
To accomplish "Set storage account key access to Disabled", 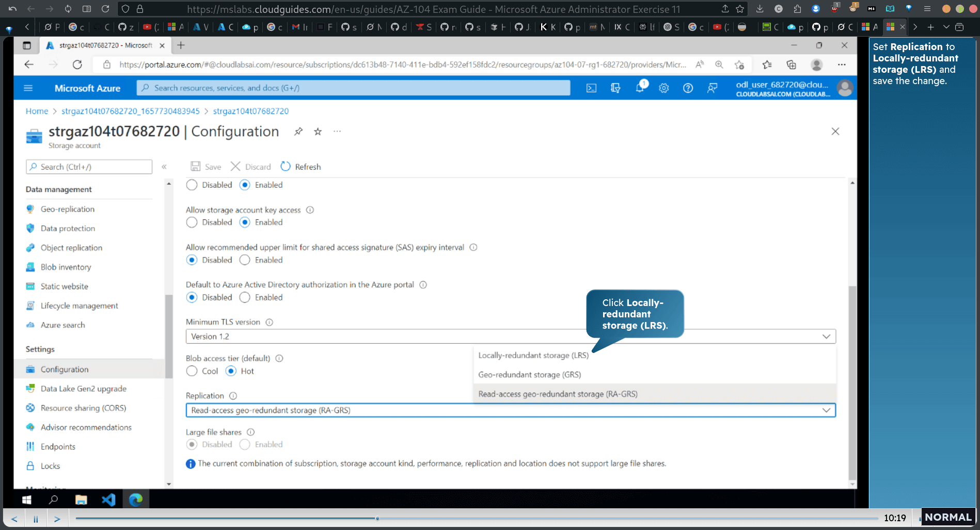I will click(192, 222).
